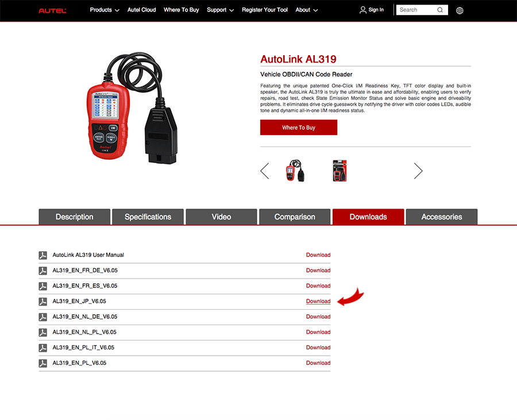Open the language globe icon
Viewport: 517px width, 420px height.
[x=459, y=10]
